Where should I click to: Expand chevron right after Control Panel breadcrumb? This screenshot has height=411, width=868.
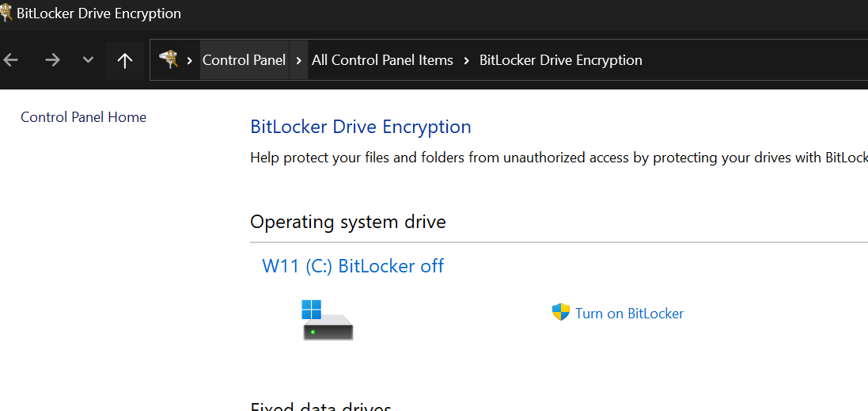299,60
